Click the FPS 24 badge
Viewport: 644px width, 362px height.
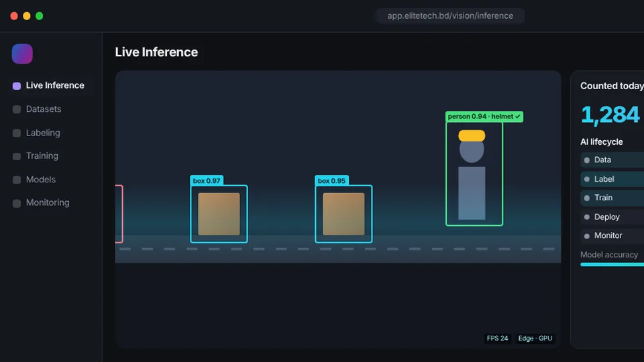497,338
